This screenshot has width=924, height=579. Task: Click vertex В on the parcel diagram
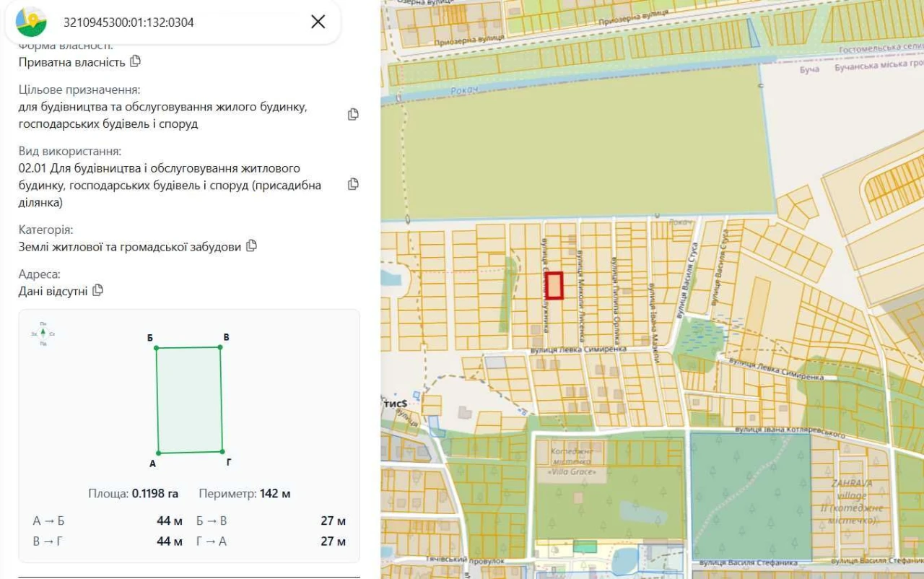(x=220, y=347)
